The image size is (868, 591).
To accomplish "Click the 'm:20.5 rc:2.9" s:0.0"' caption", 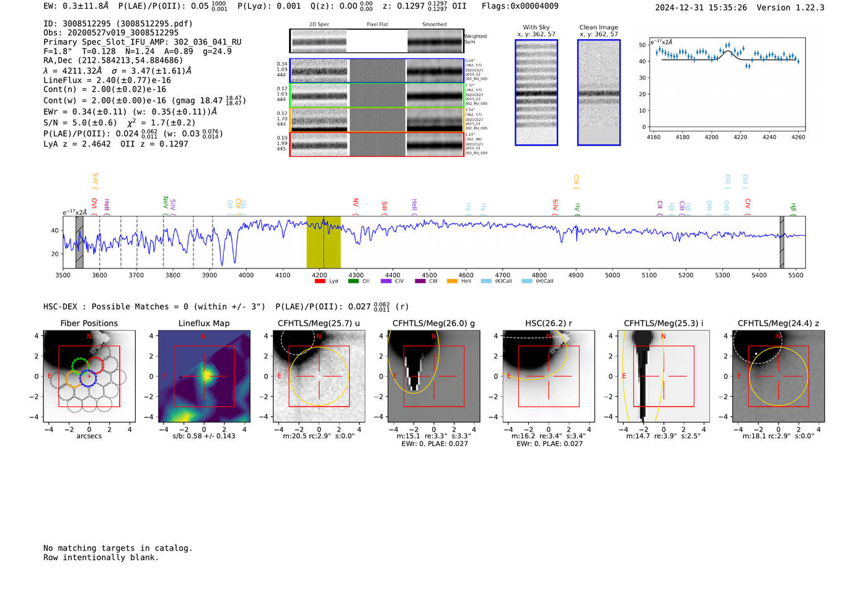I will [x=319, y=436].
